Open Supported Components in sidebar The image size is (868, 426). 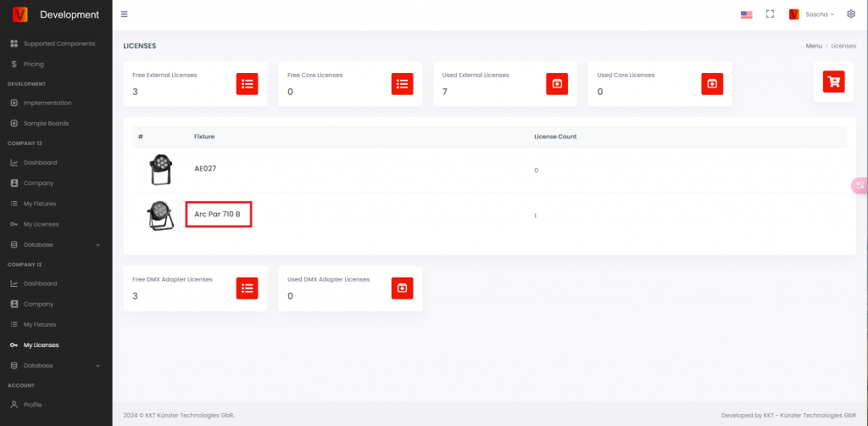[58, 43]
